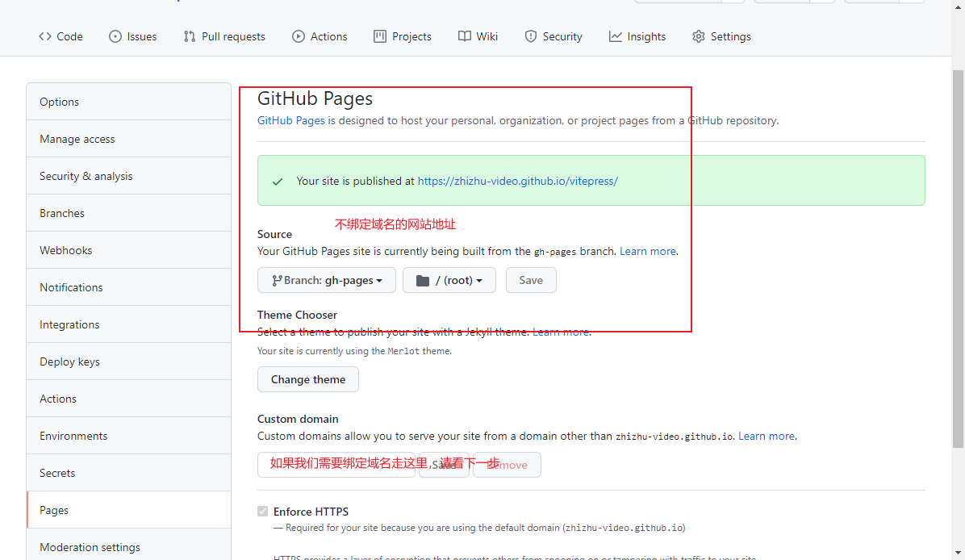The image size is (965, 560).
Task: Open Webhooks settings
Action: click(128, 250)
